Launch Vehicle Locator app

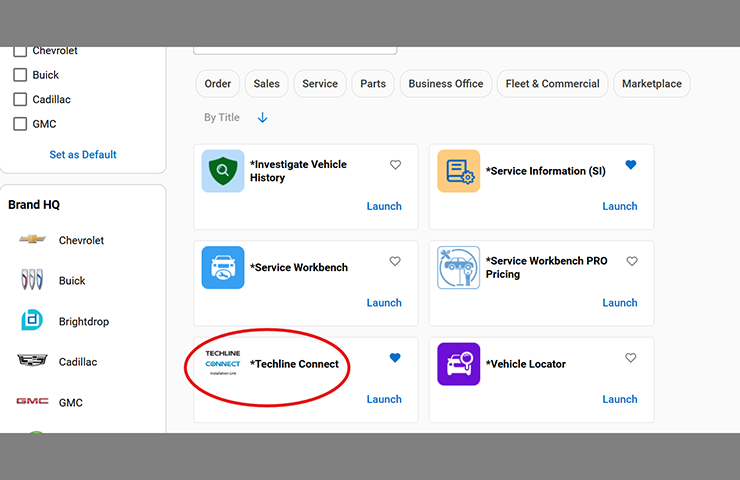click(620, 399)
